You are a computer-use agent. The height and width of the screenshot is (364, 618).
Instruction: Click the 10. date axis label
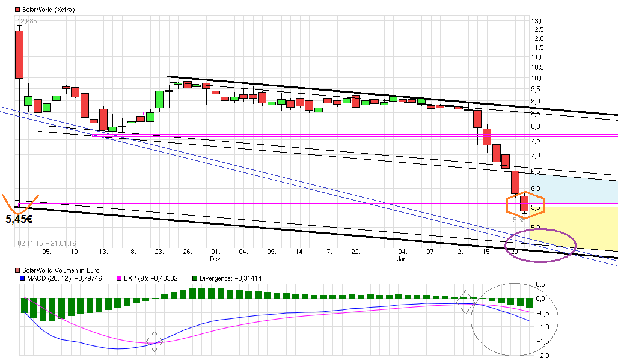pyautogui.click(x=75, y=252)
